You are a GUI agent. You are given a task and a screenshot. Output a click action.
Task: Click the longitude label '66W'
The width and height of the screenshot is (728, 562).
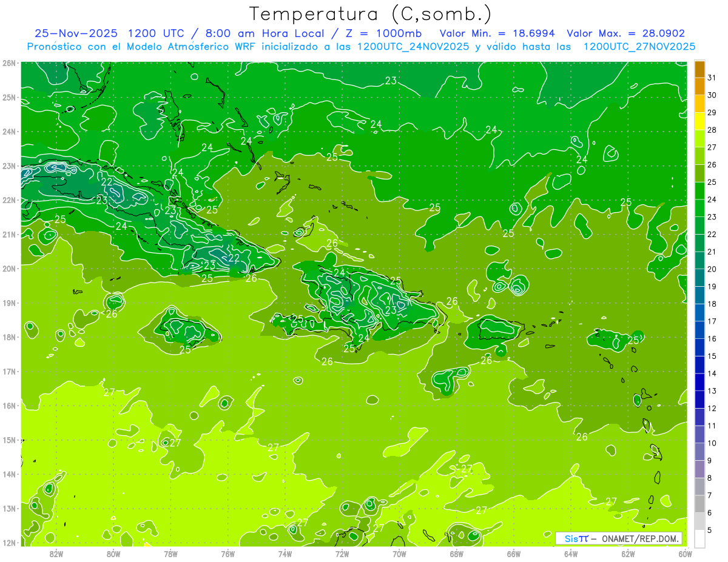[513, 553]
